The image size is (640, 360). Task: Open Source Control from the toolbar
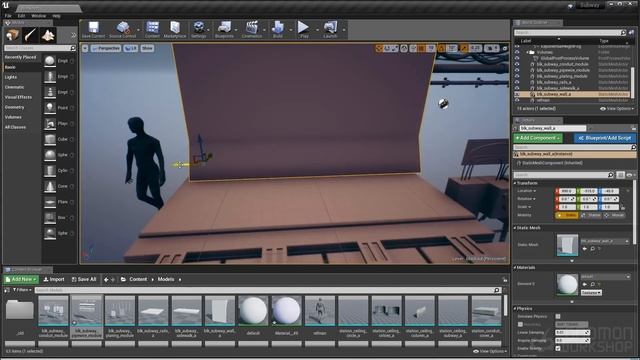(123, 28)
